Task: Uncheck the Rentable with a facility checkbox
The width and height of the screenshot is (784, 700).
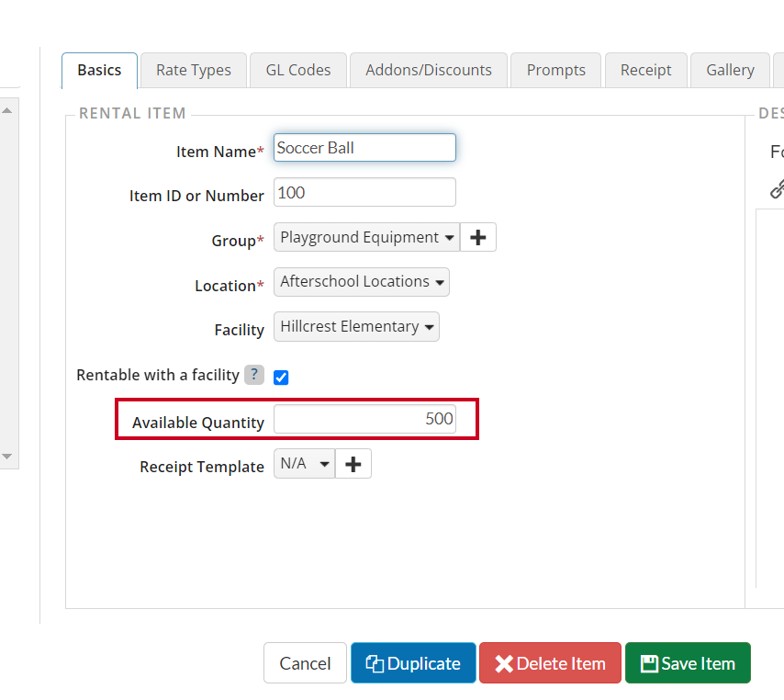Action: 281,377
